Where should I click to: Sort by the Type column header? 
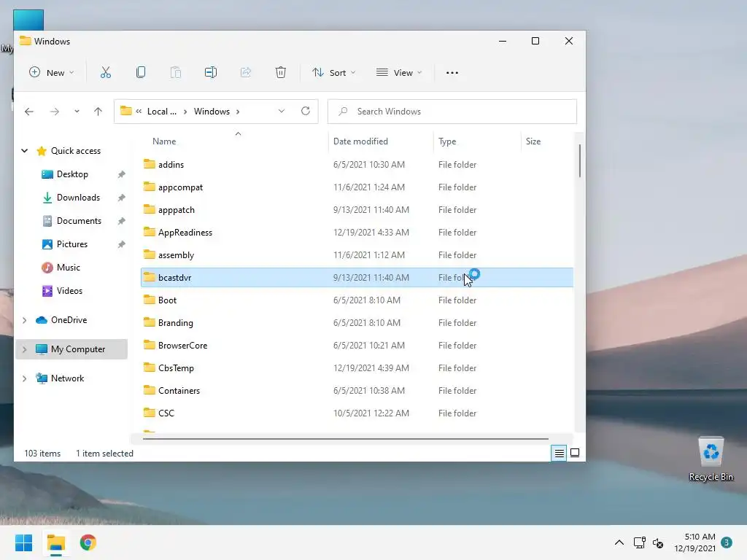point(447,141)
